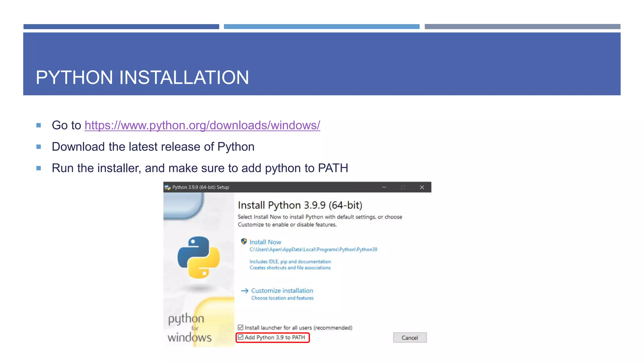Click the dark blue top bar segment

coord(121,27)
